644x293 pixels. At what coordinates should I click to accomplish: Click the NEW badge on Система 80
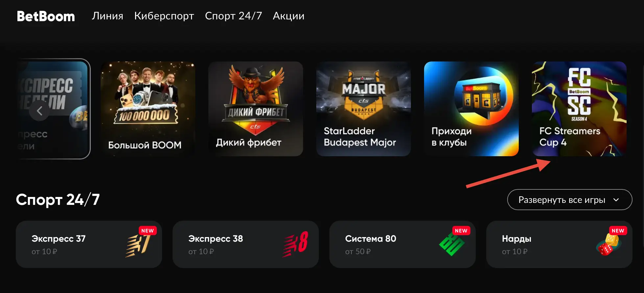[461, 231]
